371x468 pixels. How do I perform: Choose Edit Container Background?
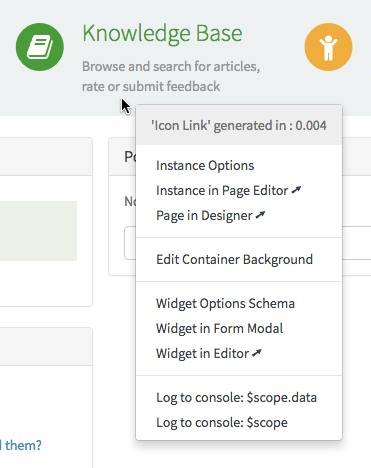tap(234, 260)
